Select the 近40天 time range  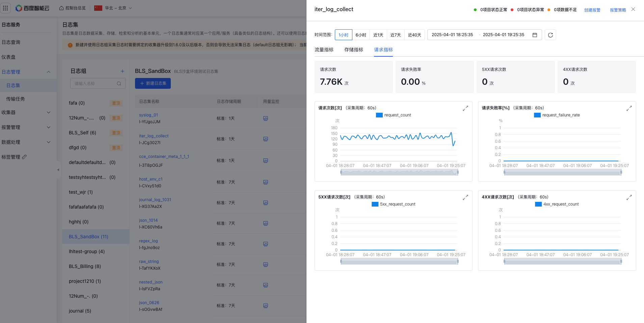tap(414, 35)
